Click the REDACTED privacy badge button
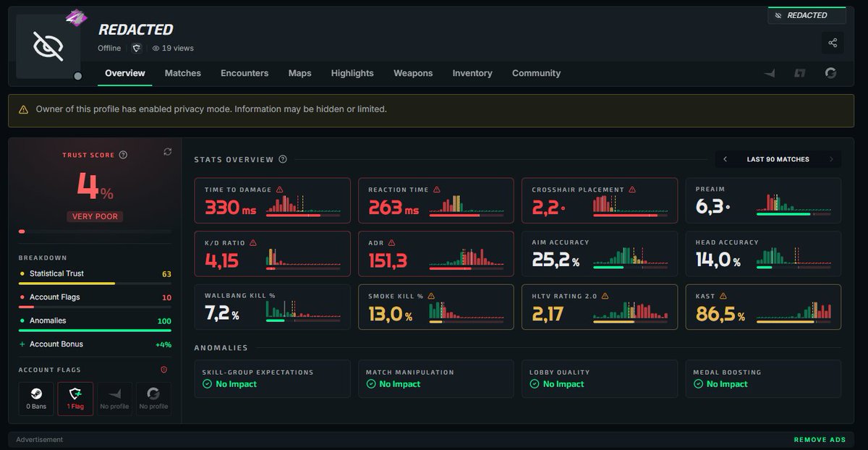 coord(807,15)
